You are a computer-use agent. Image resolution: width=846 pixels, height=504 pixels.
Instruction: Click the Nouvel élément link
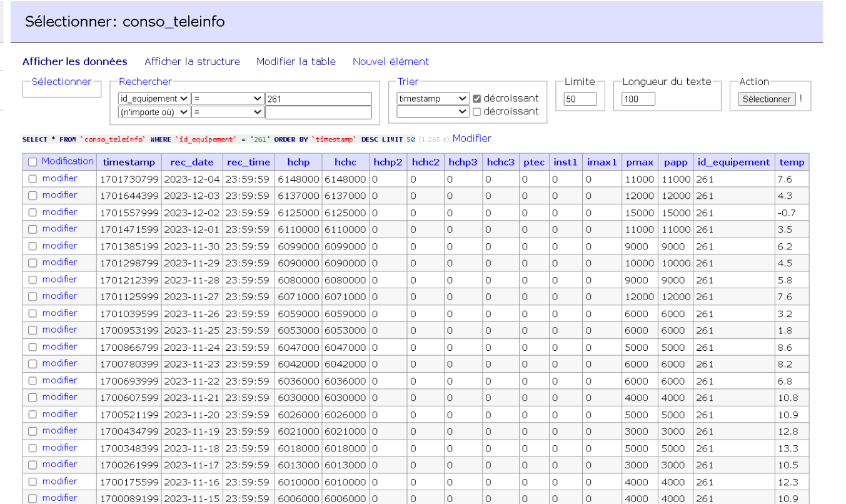point(390,61)
